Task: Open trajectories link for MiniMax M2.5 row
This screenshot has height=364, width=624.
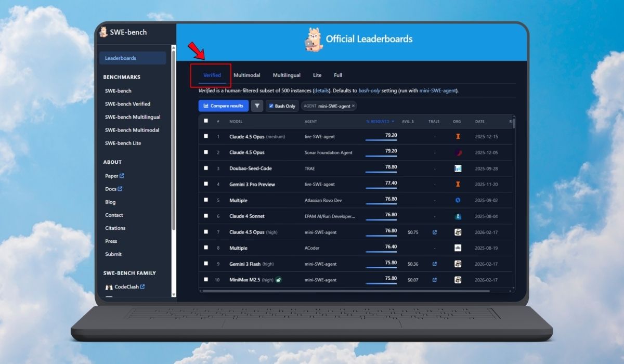Action: click(x=435, y=280)
